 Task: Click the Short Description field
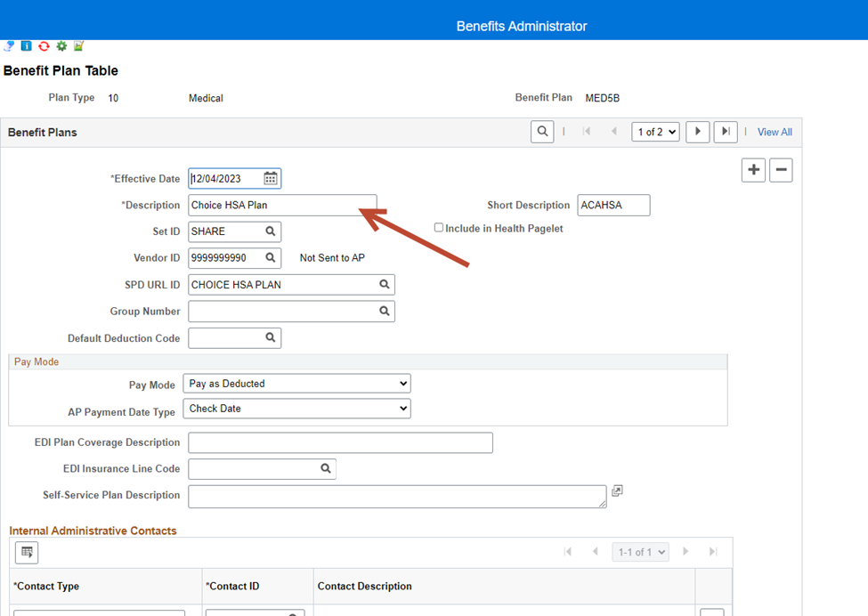tap(613, 206)
